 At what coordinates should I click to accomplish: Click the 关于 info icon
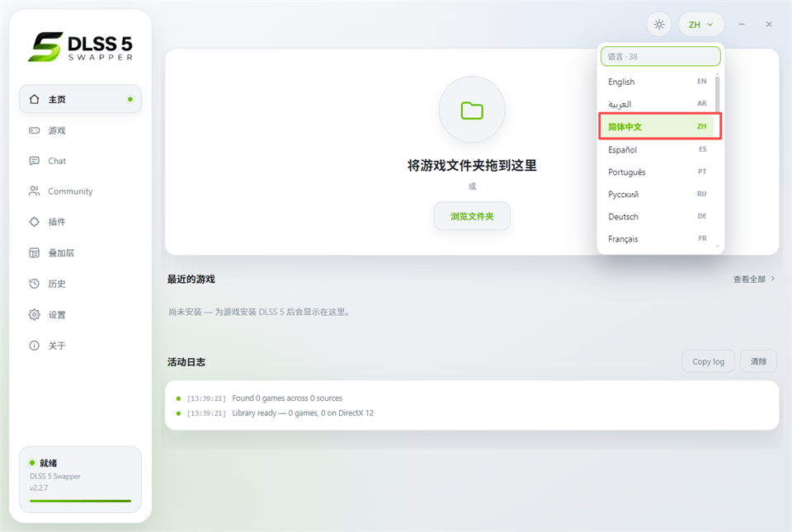[x=35, y=346]
